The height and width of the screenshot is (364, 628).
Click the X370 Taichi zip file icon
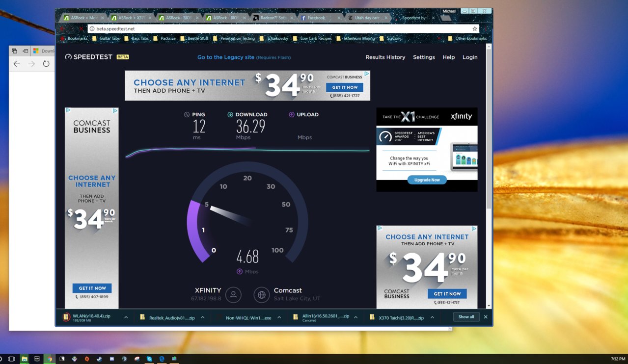372,317
